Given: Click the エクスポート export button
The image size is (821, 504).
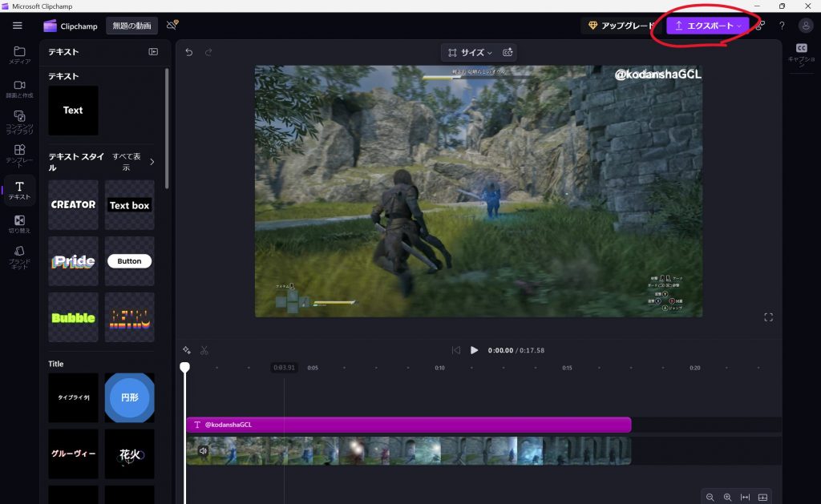Looking at the screenshot, I should [x=707, y=26].
